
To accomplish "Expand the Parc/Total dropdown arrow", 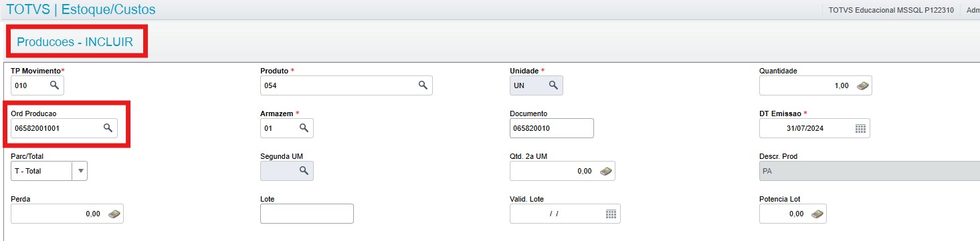I will (80, 171).
